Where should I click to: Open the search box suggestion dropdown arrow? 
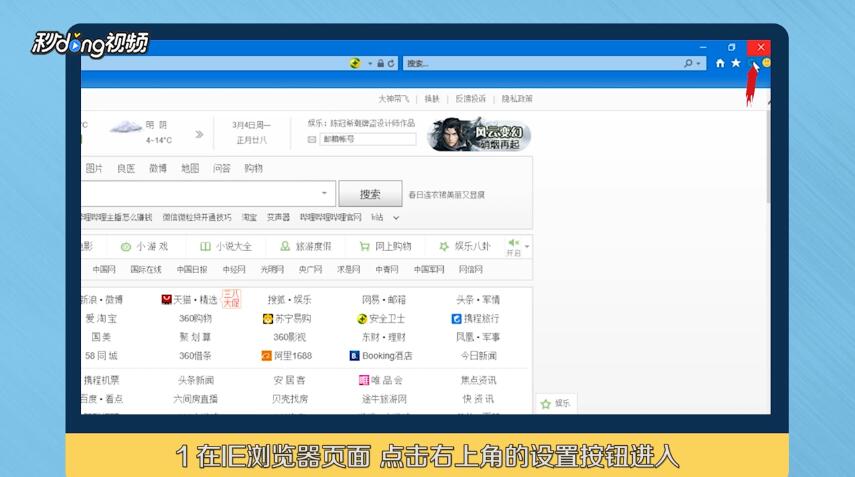(x=324, y=193)
